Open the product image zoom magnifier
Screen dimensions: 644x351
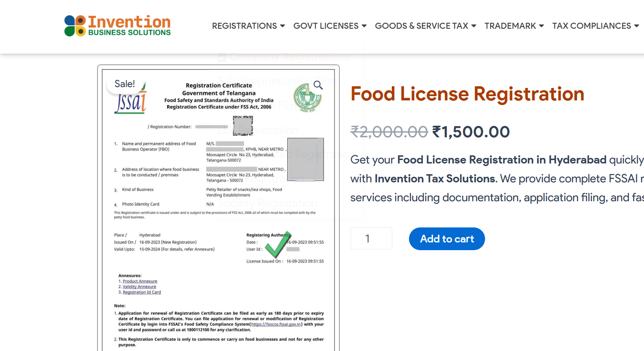318,85
